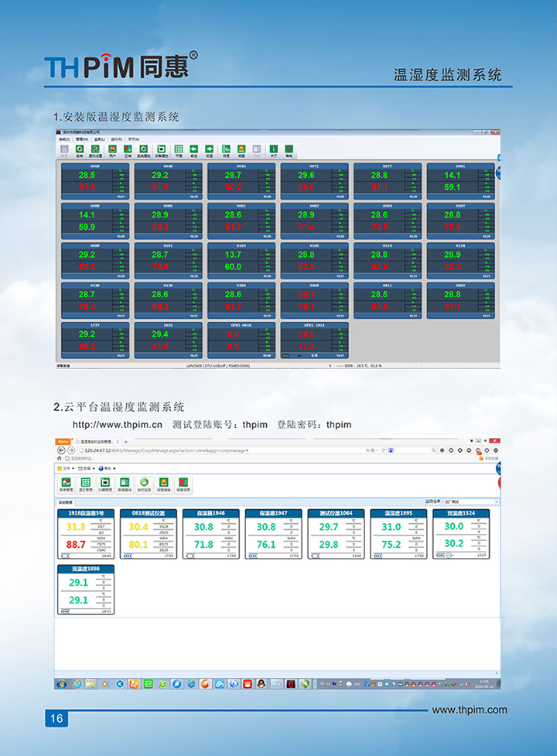Open the 文件 dropdown menu in web page
This screenshot has height=756, width=557.
coord(66,469)
